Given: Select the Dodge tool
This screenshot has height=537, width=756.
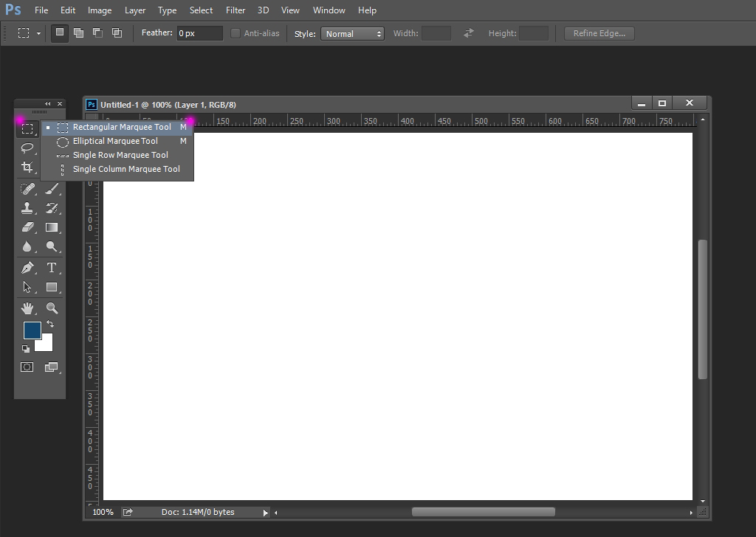Looking at the screenshot, I should click(52, 246).
